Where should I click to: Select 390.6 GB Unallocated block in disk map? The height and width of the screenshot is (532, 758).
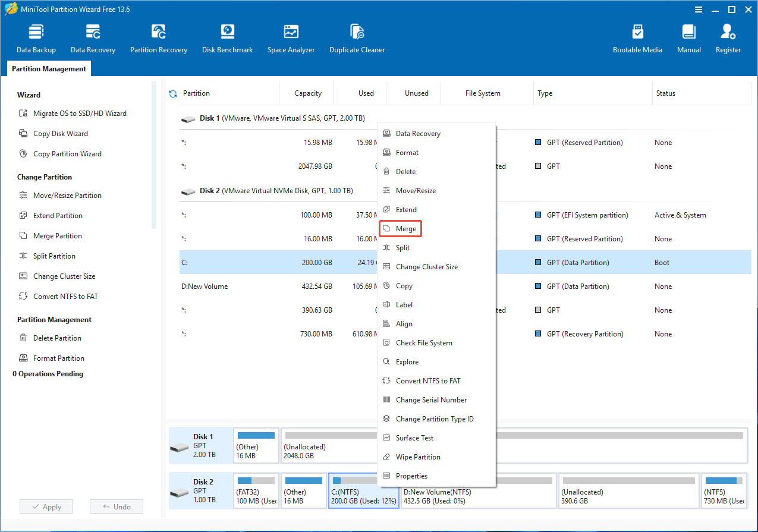628,491
